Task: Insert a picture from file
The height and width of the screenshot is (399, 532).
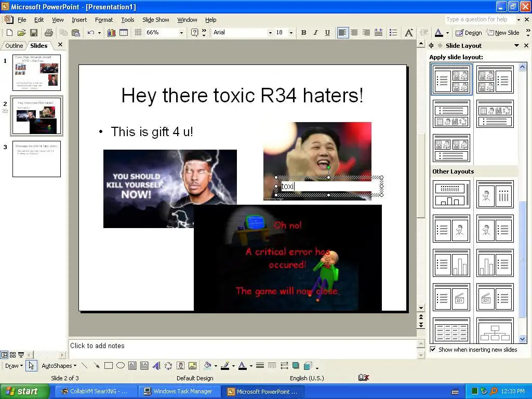Action: click(192, 366)
